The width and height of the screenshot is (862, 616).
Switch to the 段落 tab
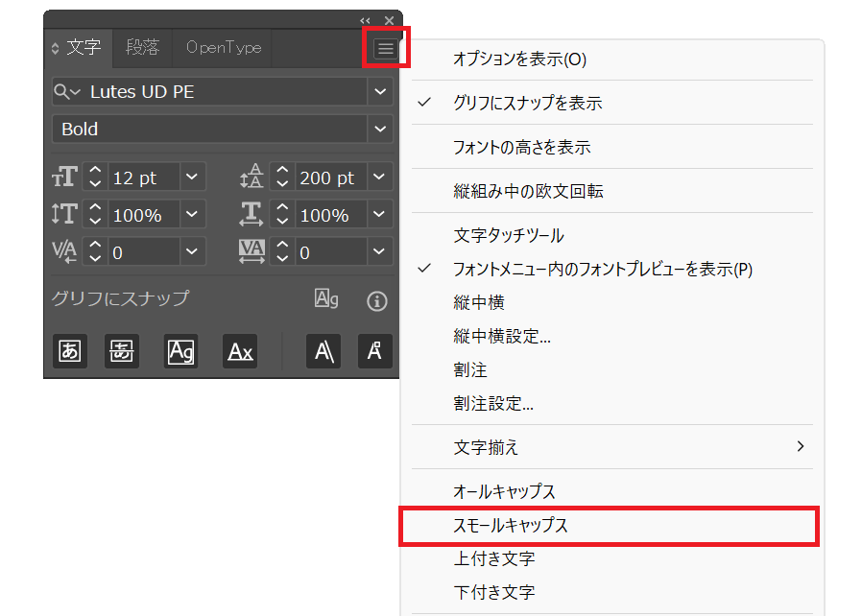click(142, 47)
